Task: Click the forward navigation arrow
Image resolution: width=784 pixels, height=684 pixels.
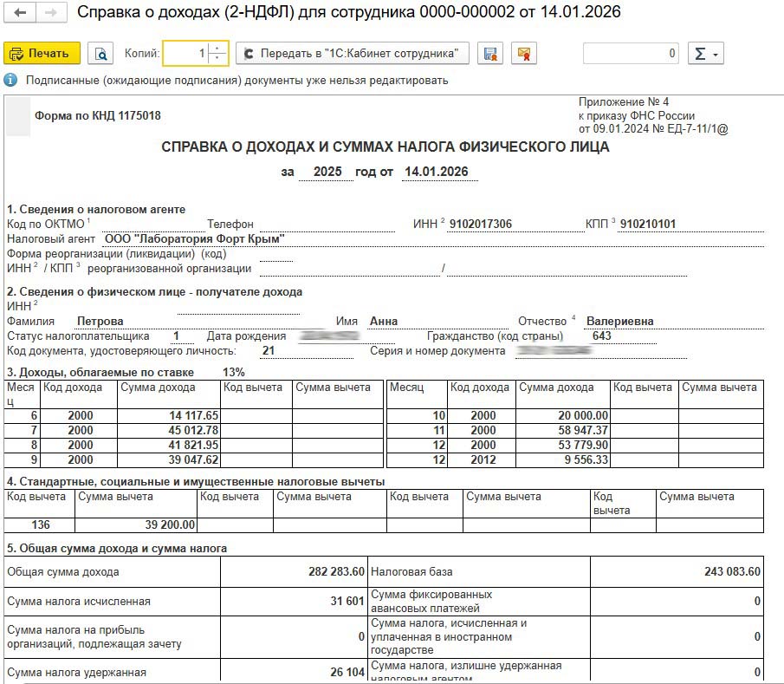Action: coord(50,13)
